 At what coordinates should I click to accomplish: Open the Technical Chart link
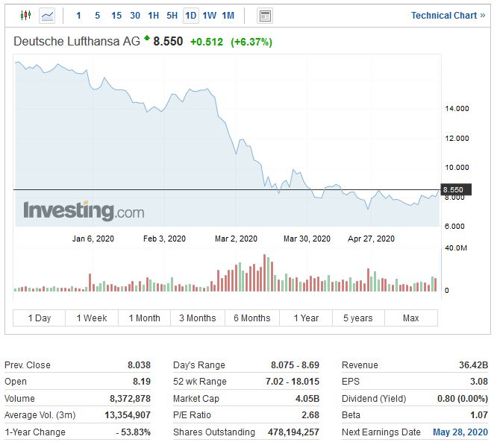pyautogui.click(x=448, y=15)
